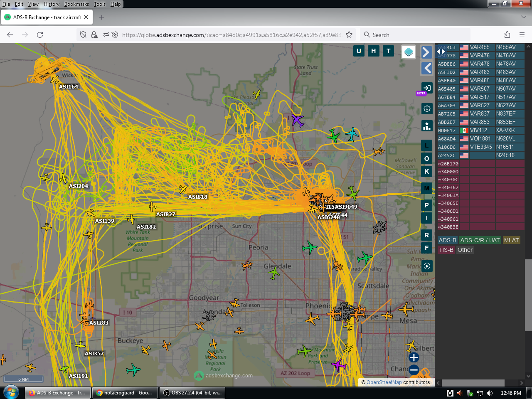List all tabs dropdown arrow
532x399 pixels.
coord(523,17)
